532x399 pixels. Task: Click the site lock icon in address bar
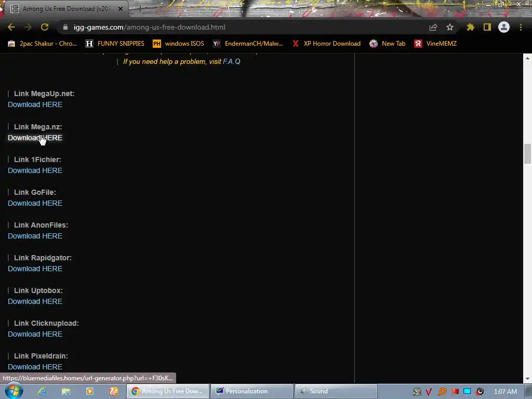tap(65, 27)
